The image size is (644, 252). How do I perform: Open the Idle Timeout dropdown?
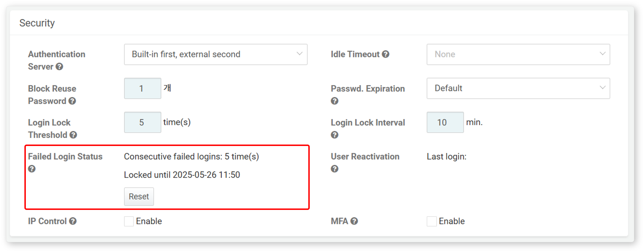(x=518, y=55)
